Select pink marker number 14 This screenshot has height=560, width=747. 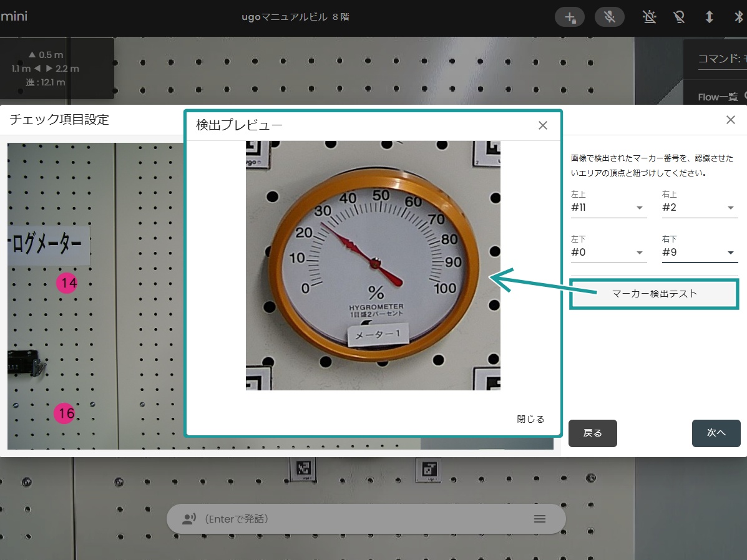(67, 283)
